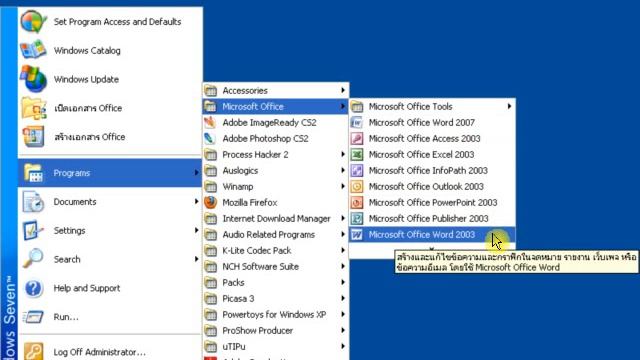Click the Microsoft Office Publisher 2003 label
The height and width of the screenshot is (360, 640).
(429, 218)
